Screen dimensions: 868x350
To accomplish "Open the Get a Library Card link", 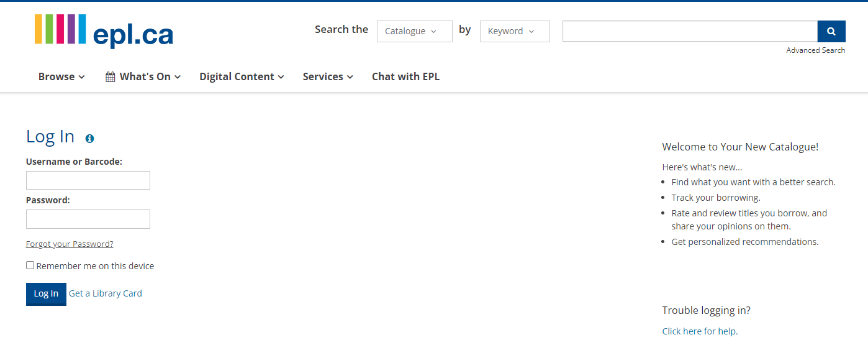I will pos(106,293).
